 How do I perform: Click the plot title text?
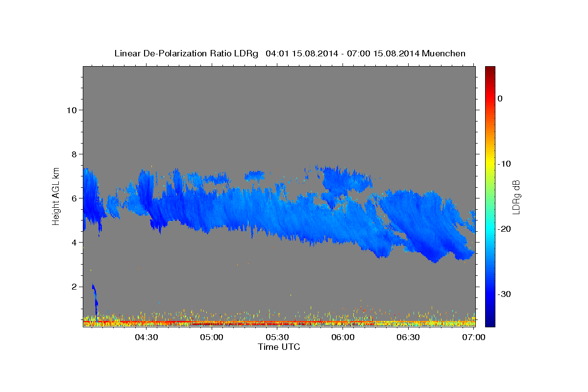pyautogui.click(x=290, y=53)
